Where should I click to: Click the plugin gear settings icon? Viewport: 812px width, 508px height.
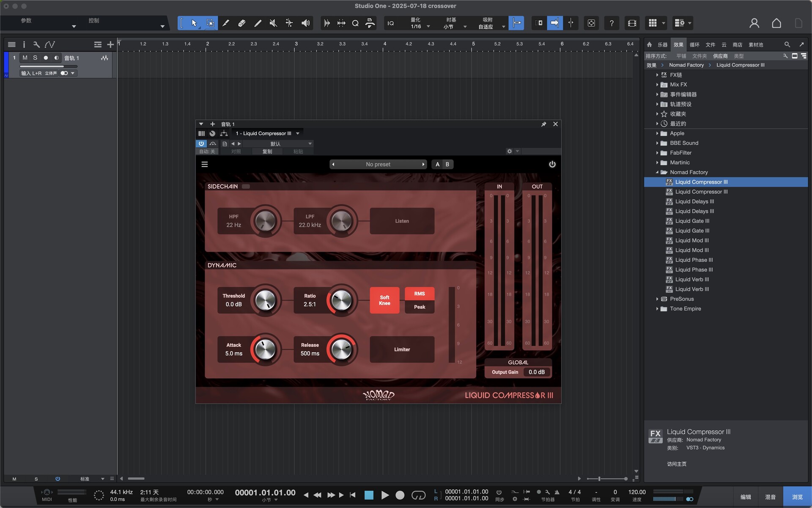pyautogui.click(x=510, y=151)
